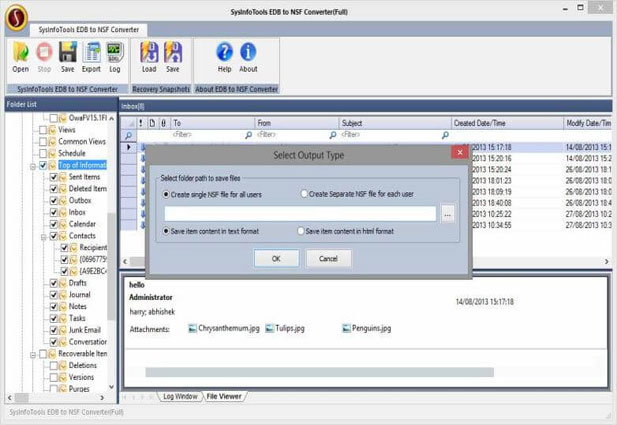This screenshot has width=617, height=425.
Task: Collapse the Contacts tree node
Action: click(44, 237)
